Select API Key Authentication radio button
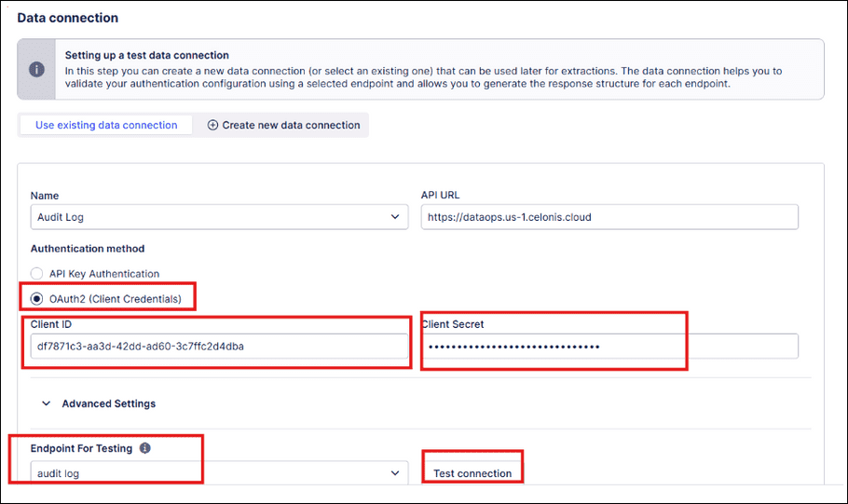This screenshot has height=504, width=848. (37, 274)
